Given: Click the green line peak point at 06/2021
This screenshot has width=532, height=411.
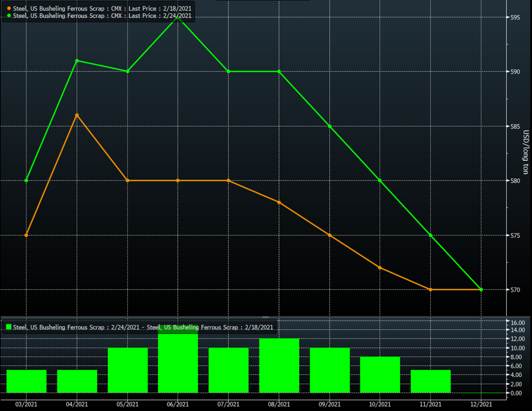Looking at the screenshot, I should (x=178, y=17).
